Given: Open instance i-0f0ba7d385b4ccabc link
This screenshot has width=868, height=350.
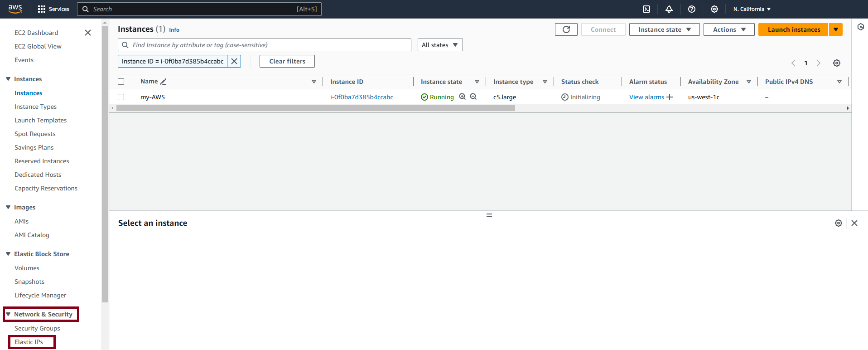Looking at the screenshot, I should point(362,97).
